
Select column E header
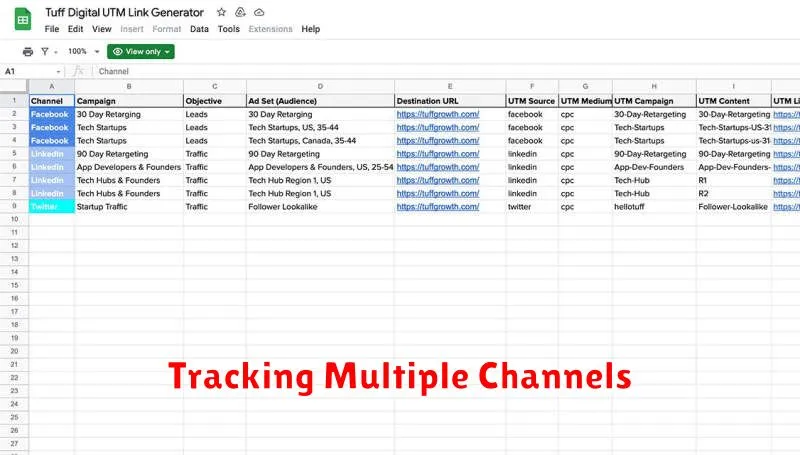[x=450, y=88]
